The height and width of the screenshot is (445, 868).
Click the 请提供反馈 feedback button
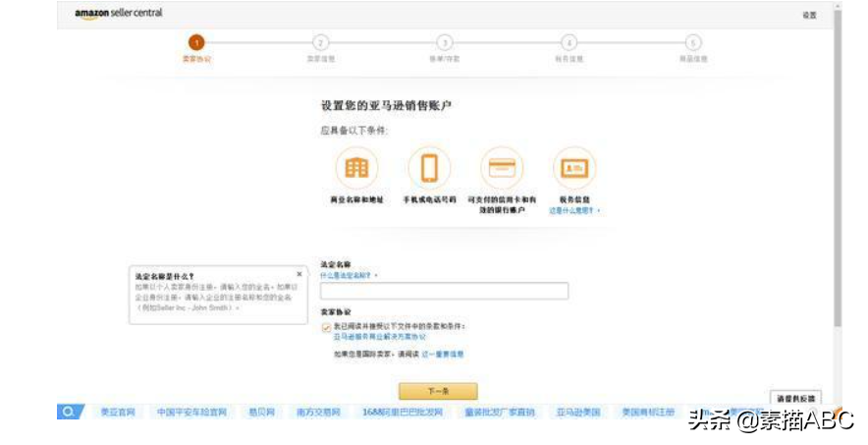point(795,398)
